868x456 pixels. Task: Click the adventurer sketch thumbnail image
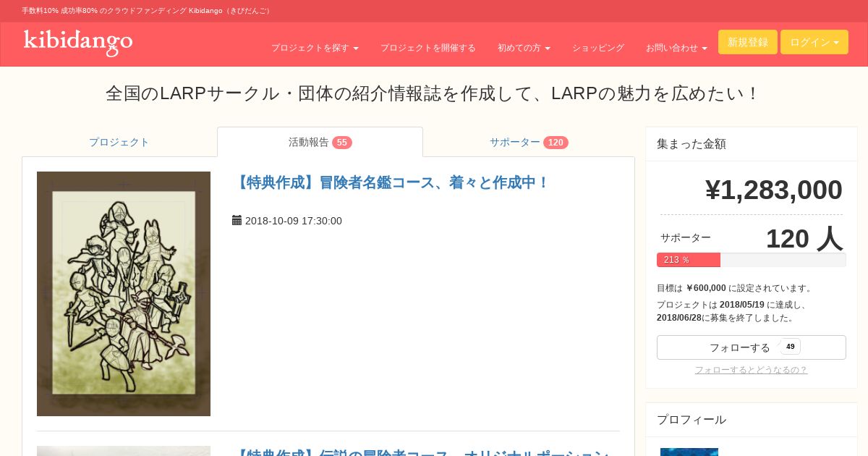[124, 294]
